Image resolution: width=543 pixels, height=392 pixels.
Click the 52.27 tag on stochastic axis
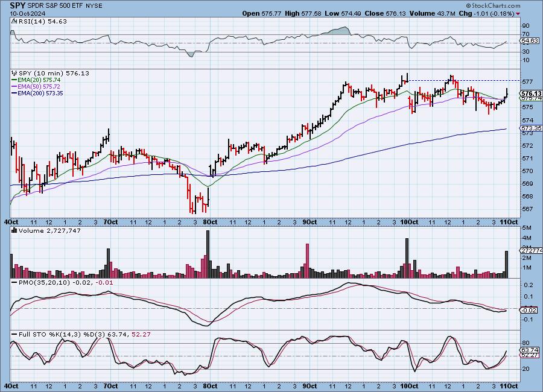coord(530,355)
